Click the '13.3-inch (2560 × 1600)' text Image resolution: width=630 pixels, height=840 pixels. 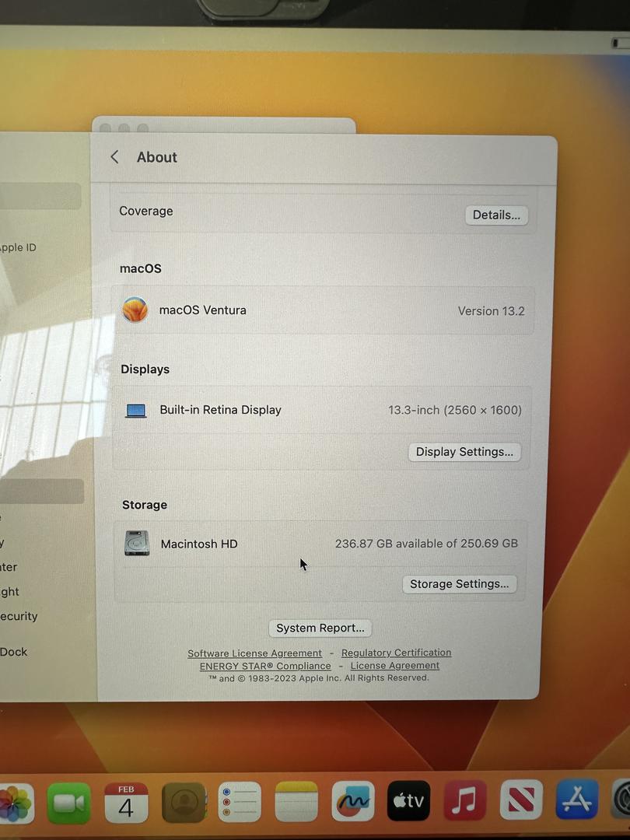coord(455,411)
